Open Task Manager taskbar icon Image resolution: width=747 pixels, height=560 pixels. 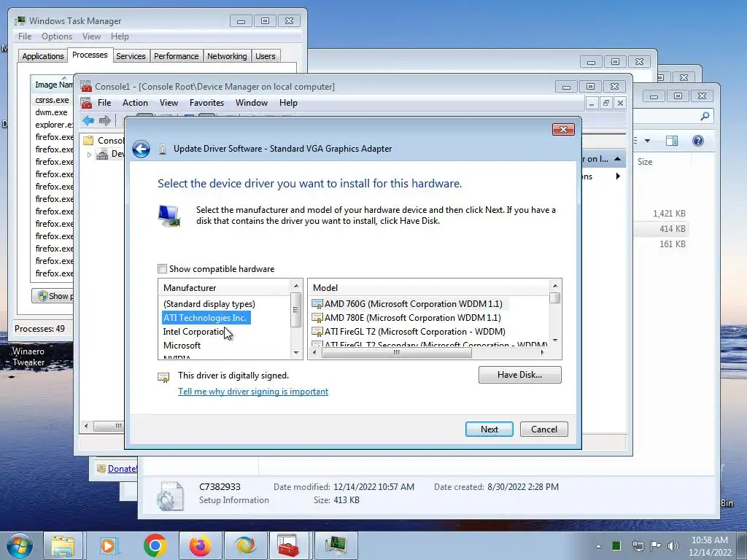coord(336,545)
